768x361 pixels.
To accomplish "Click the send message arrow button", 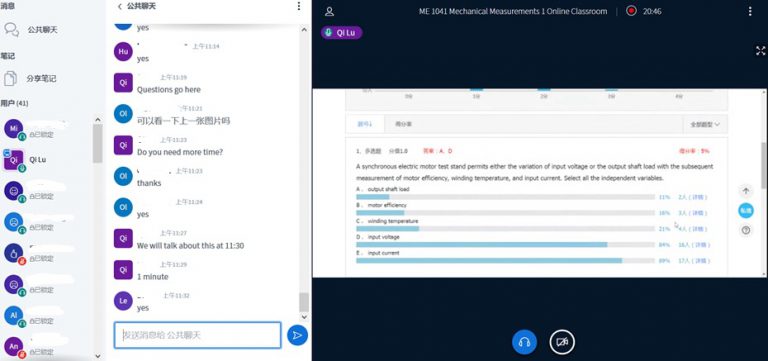I will pos(297,335).
